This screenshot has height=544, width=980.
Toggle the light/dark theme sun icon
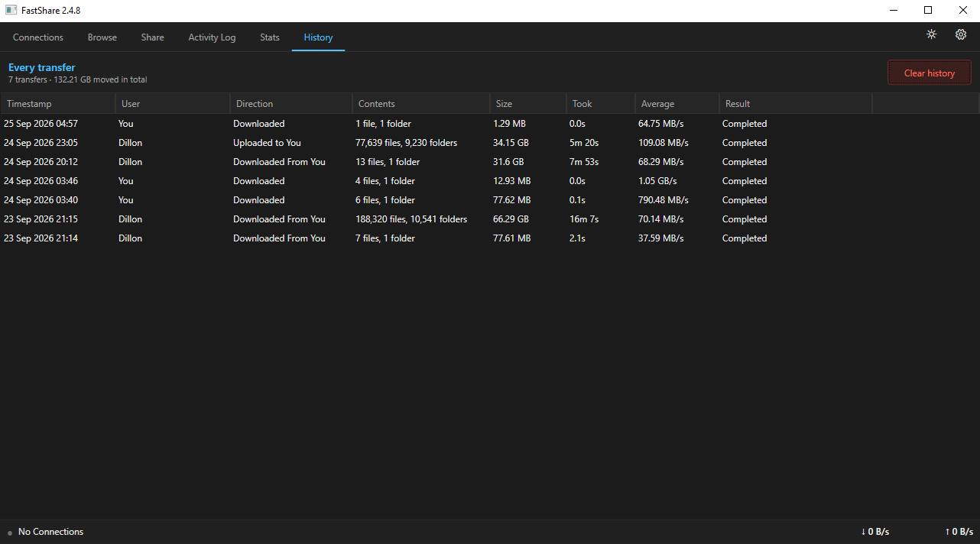(x=931, y=34)
